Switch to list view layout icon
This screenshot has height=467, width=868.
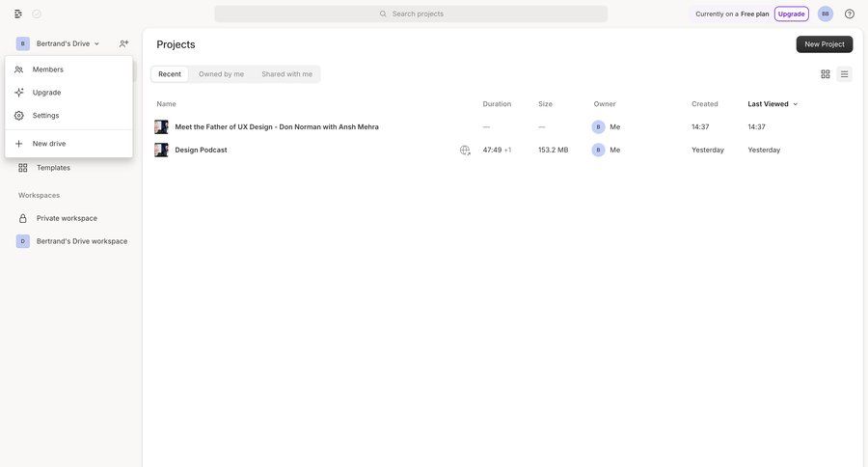(x=845, y=74)
